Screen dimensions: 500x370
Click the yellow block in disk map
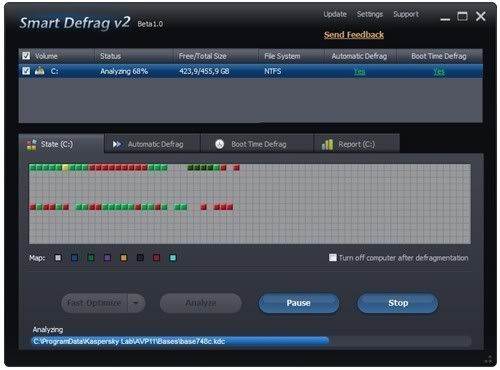click(x=65, y=167)
